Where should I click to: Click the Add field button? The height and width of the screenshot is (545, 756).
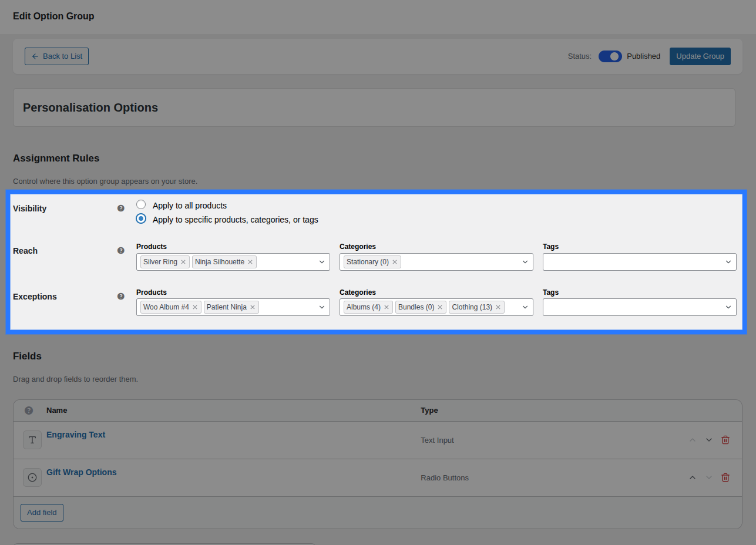42,513
